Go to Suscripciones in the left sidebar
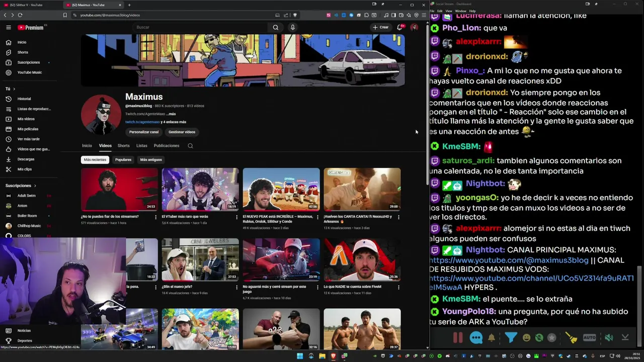Image resolution: width=644 pixels, height=362 pixels. [29, 62]
